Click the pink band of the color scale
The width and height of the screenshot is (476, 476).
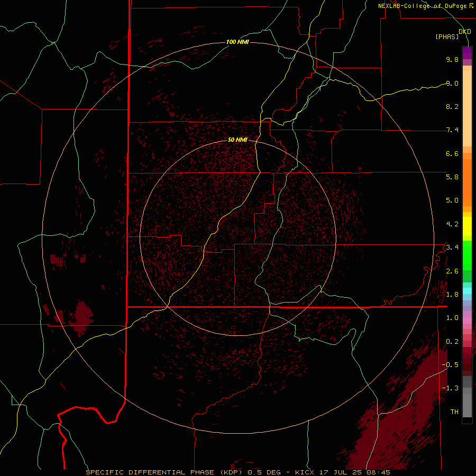pos(467,321)
